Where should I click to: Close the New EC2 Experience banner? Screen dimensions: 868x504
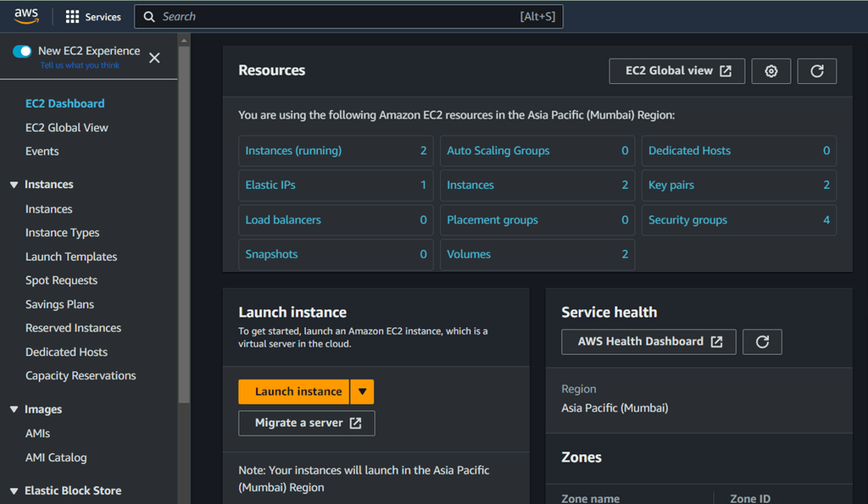click(x=154, y=58)
